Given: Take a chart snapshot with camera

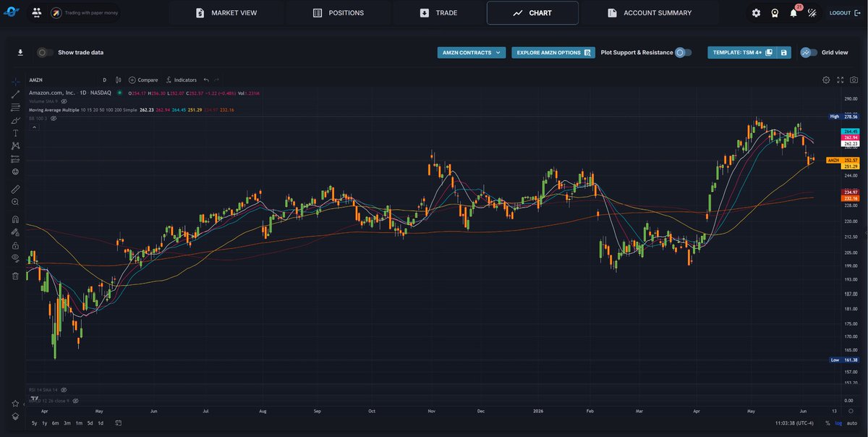Looking at the screenshot, I should tap(854, 80).
